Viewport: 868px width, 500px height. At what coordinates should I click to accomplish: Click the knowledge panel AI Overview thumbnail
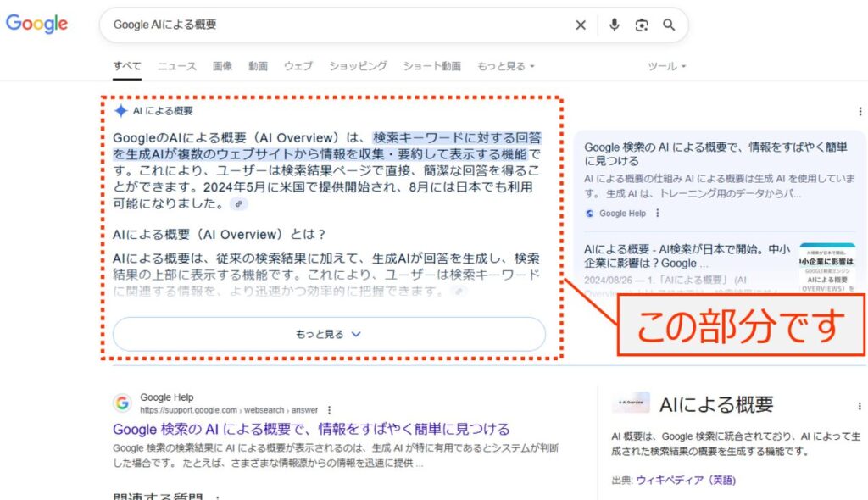pos(631,403)
